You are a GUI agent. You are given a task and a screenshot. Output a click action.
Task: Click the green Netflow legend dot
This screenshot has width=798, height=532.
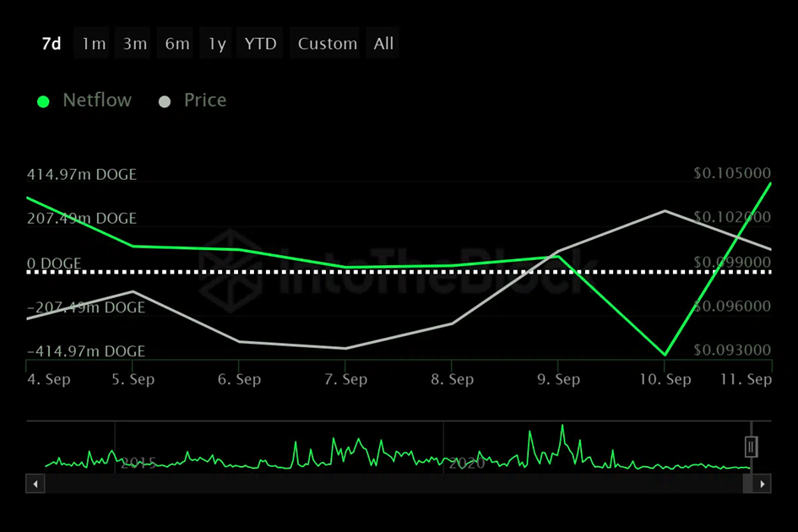click(x=43, y=102)
